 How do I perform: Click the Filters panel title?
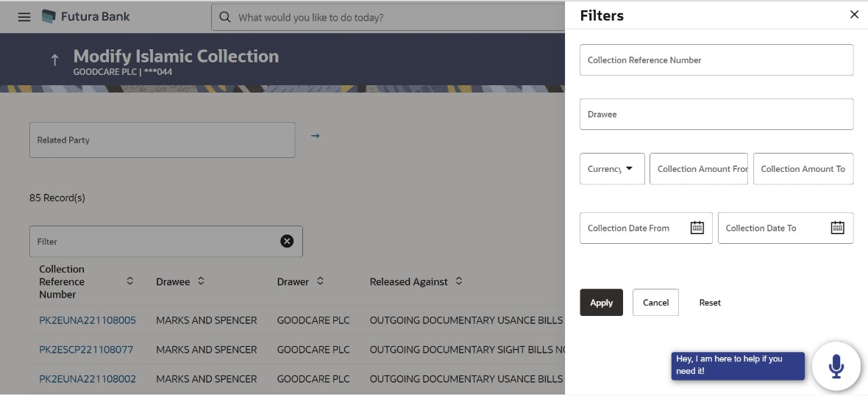coord(602,16)
